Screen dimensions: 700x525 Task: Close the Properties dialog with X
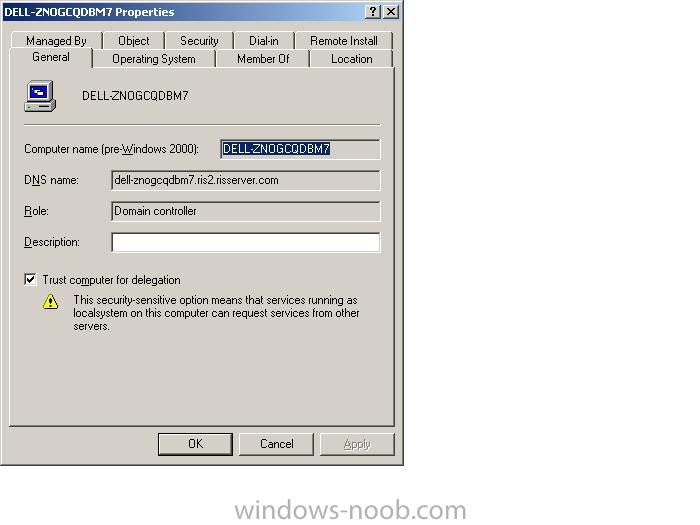[x=391, y=12]
